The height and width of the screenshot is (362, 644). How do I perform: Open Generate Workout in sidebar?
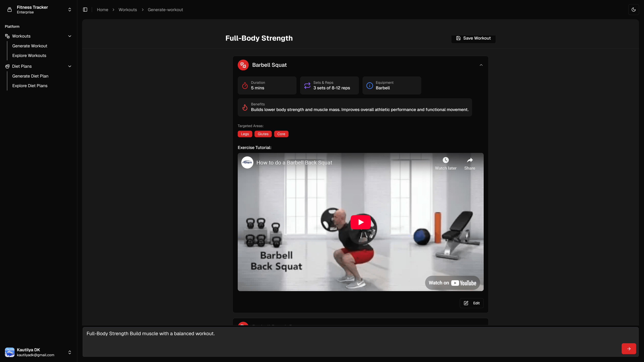[x=30, y=46]
